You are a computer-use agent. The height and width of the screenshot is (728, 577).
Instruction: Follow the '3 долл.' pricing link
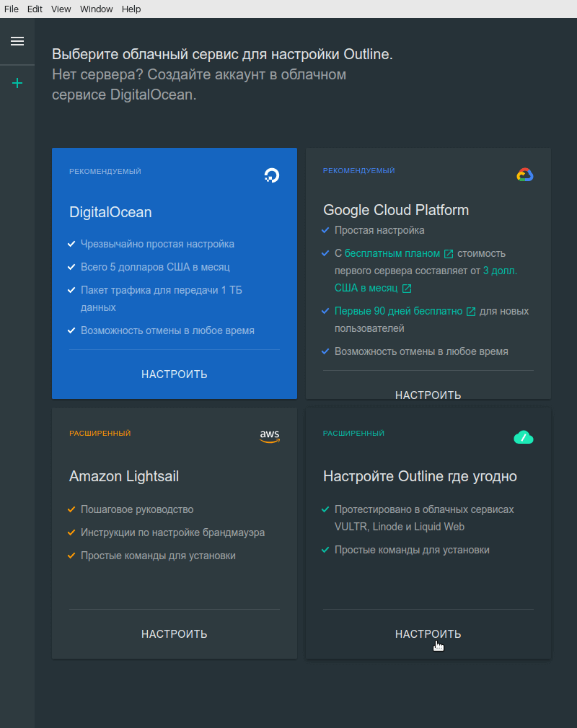pos(500,271)
